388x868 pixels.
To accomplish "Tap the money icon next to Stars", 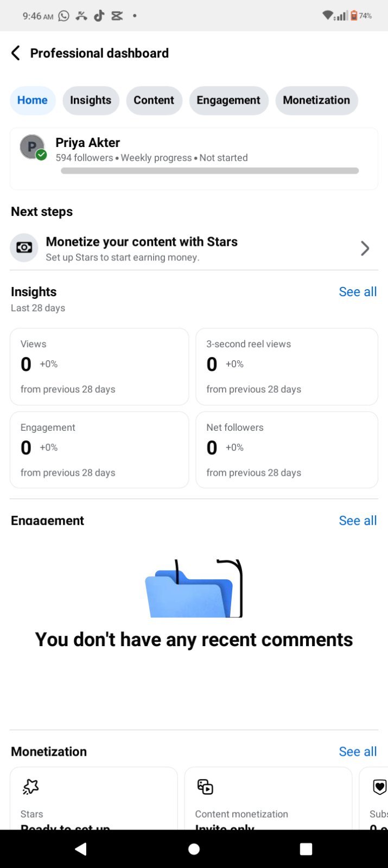I will coord(24,248).
